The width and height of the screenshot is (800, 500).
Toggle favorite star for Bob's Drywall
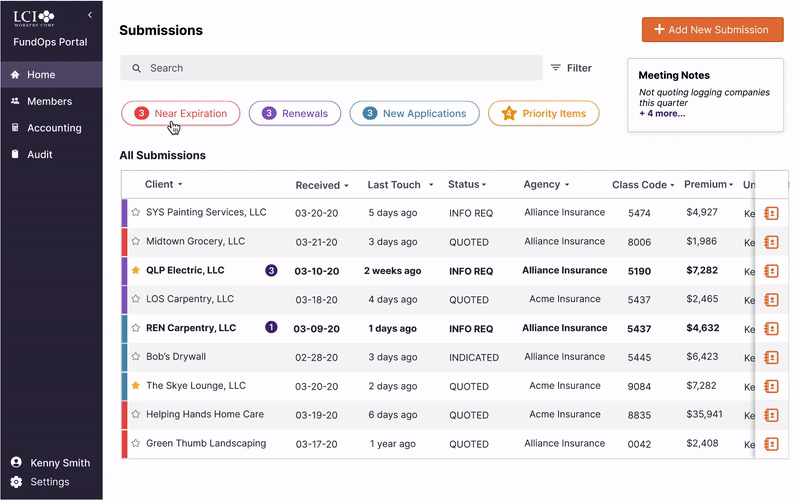coord(136,357)
